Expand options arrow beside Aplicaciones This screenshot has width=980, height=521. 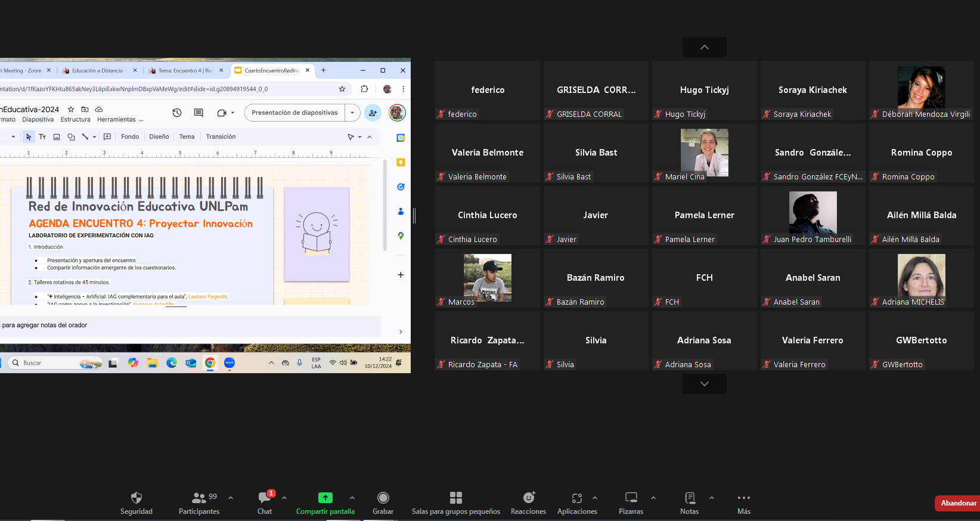[595, 498]
